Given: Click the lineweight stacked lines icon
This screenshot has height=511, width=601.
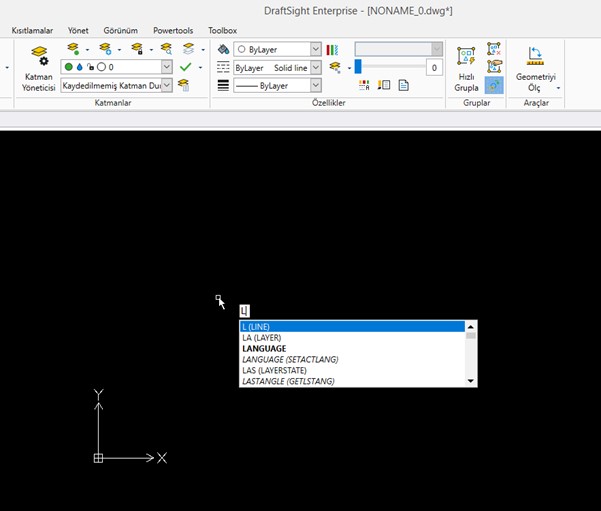Looking at the screenshot, I should click(223, 86).
